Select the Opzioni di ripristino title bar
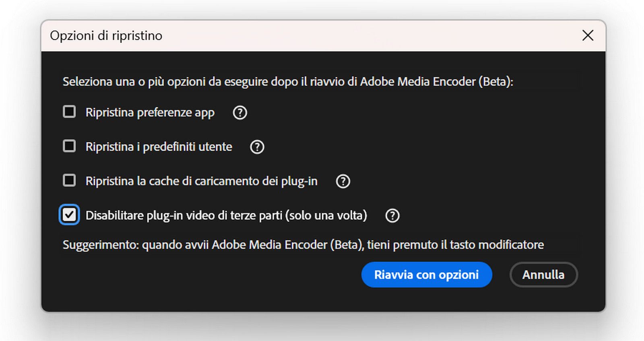Viewport: 644px width, 341px height. (x=106, y=35)
